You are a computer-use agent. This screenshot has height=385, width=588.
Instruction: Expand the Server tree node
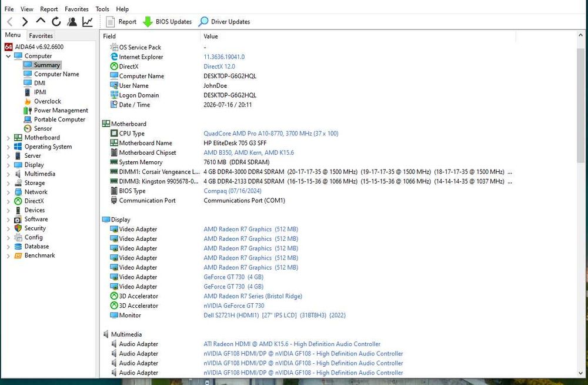(x=8, y=156)
